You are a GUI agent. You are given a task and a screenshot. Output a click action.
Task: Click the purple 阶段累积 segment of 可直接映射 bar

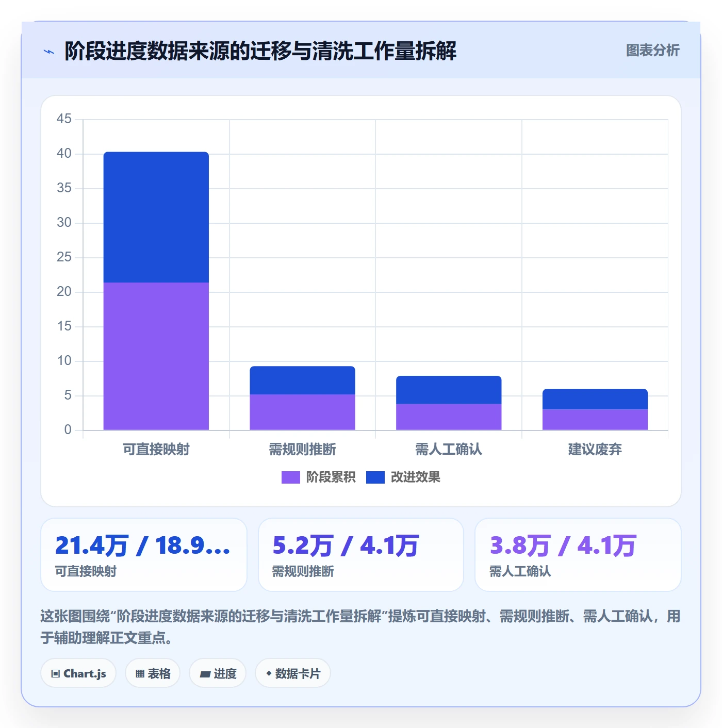click(156, 356)
